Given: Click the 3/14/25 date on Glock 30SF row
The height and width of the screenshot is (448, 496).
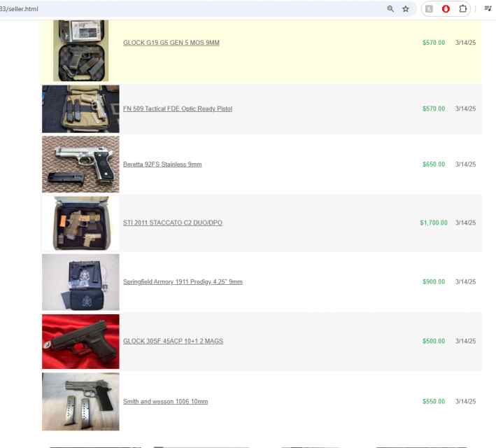Looking at the screenshot, I should pyautogui.click(x=465, y=341).
